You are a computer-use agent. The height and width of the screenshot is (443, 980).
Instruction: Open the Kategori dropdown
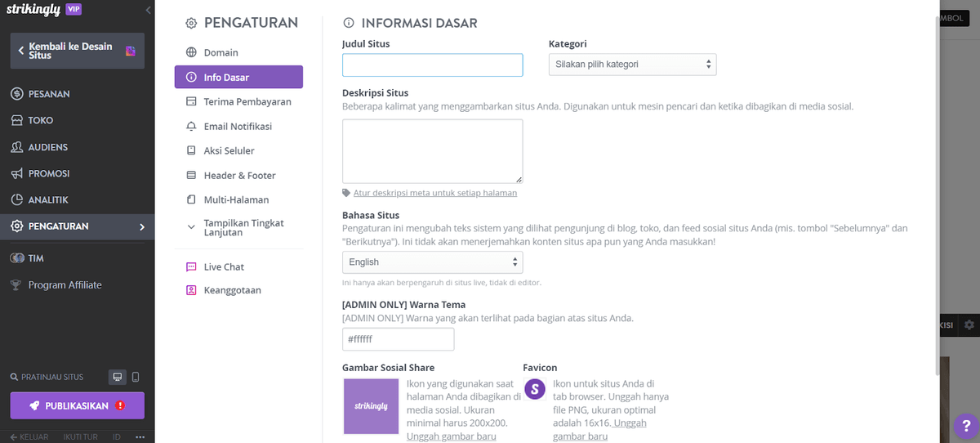632,65
